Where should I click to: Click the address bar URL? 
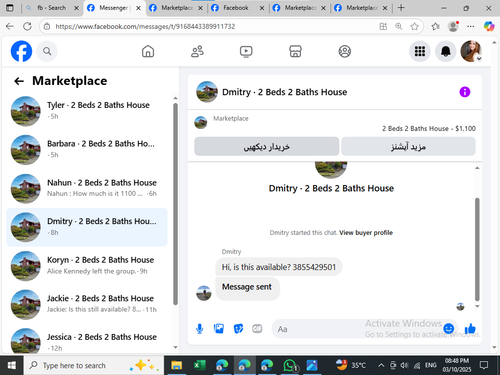click(x=145, y=26)
